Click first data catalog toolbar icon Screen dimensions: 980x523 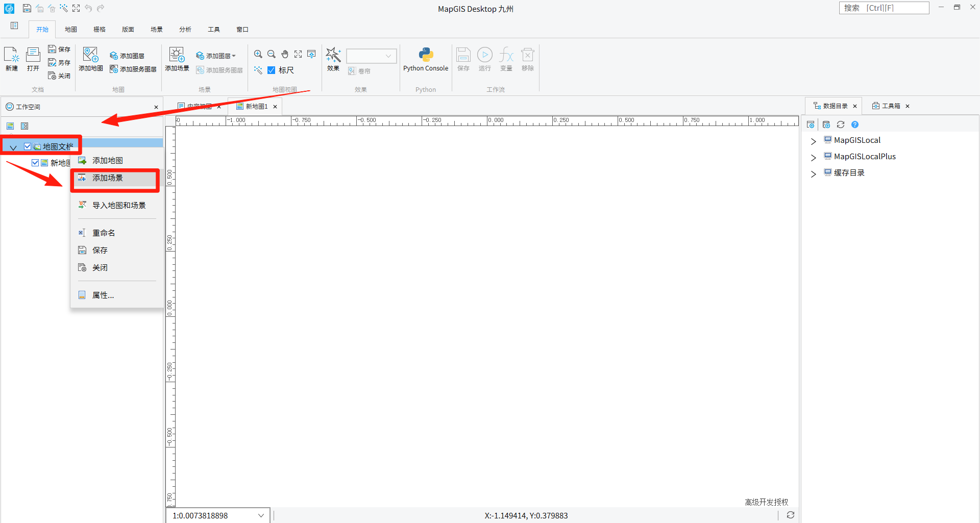[x=811, y=124]
